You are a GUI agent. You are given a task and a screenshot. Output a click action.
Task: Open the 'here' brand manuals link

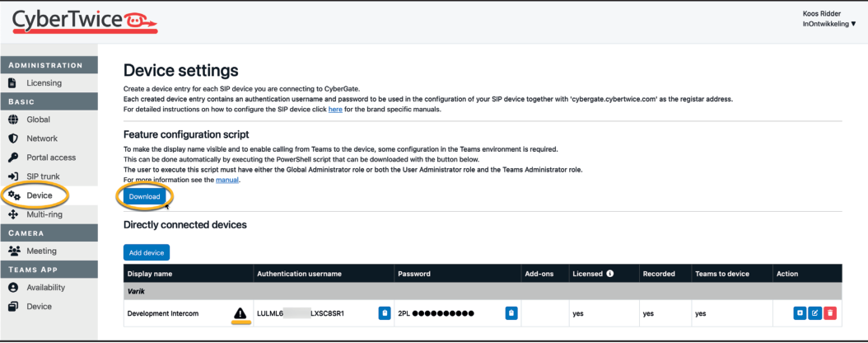click(x=335, y=110)
